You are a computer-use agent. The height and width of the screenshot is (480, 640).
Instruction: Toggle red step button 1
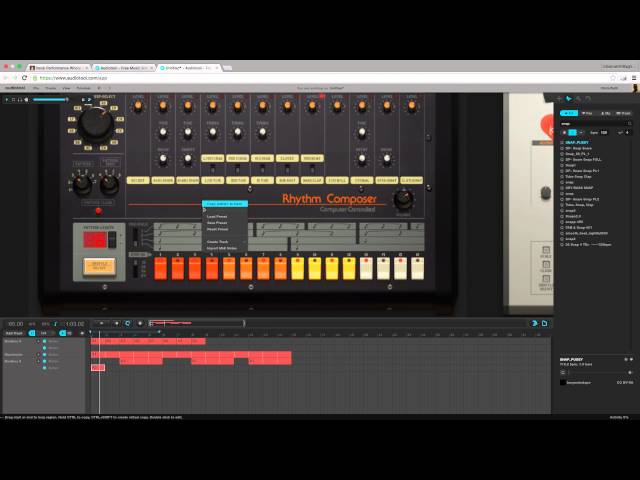(160, 269)
